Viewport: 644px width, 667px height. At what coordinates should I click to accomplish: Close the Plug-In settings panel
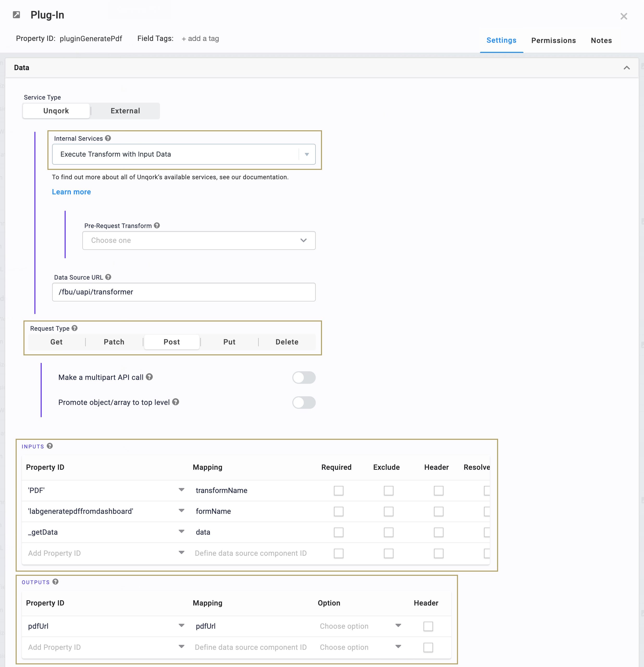(x=624, y=16)
